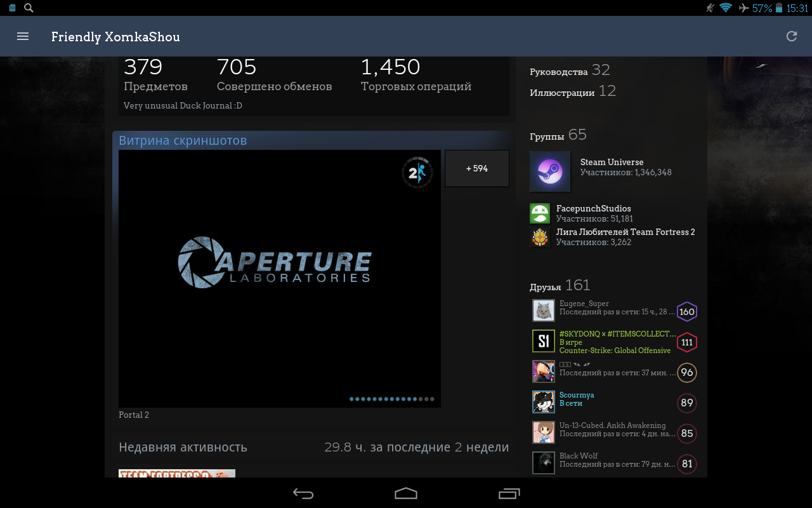Screen dimensions: 812x508
Task: Open Eugene_Super friend profile name
Action: 584,304
